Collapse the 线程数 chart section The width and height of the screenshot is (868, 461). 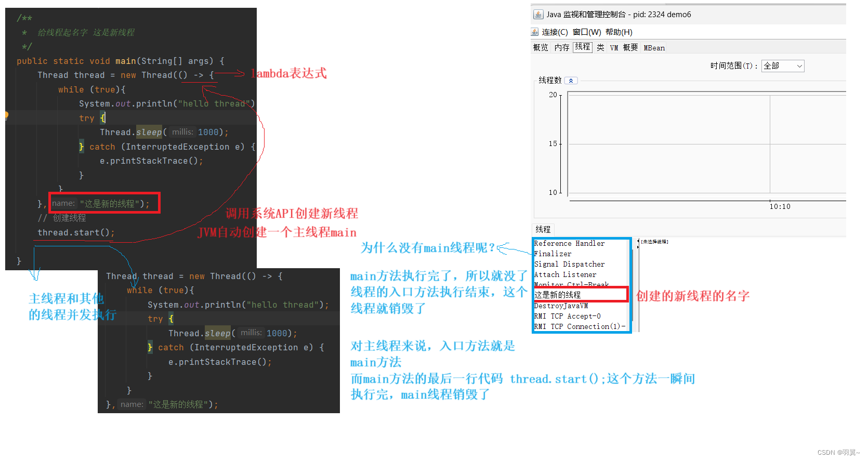(571, 81)
